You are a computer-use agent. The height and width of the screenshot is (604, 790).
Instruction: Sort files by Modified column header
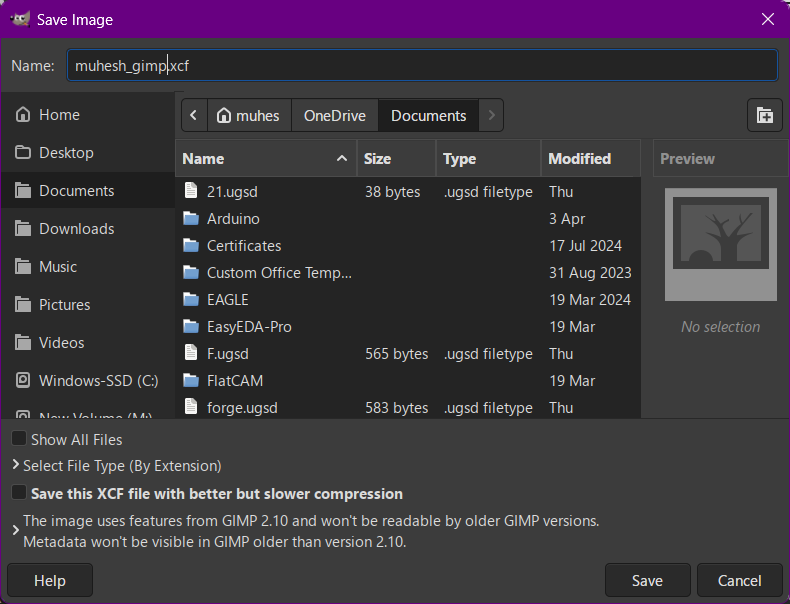(x=590, y=159)
